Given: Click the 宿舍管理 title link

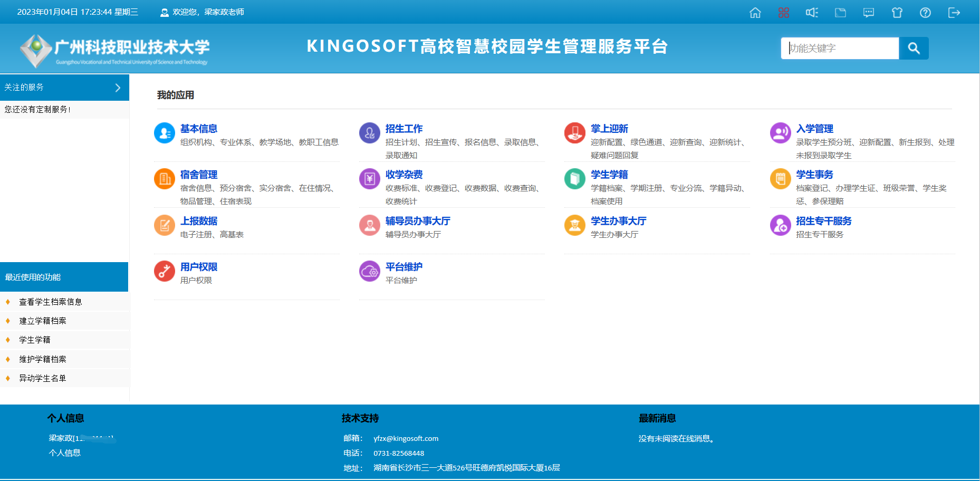Looking at the screenshot, I should point(199,175).
